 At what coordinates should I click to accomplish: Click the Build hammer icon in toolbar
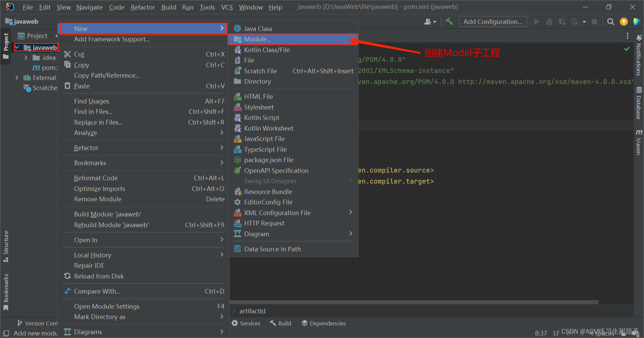click(449, 22)
